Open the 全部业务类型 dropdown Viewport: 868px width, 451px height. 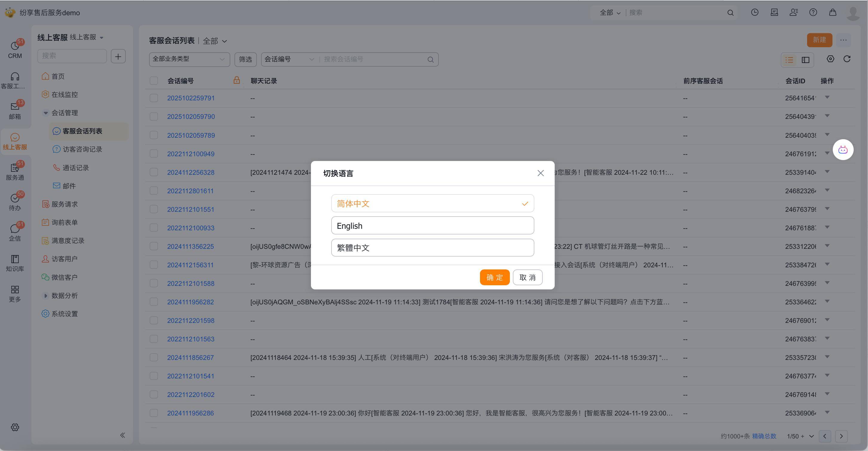(189, 59)
